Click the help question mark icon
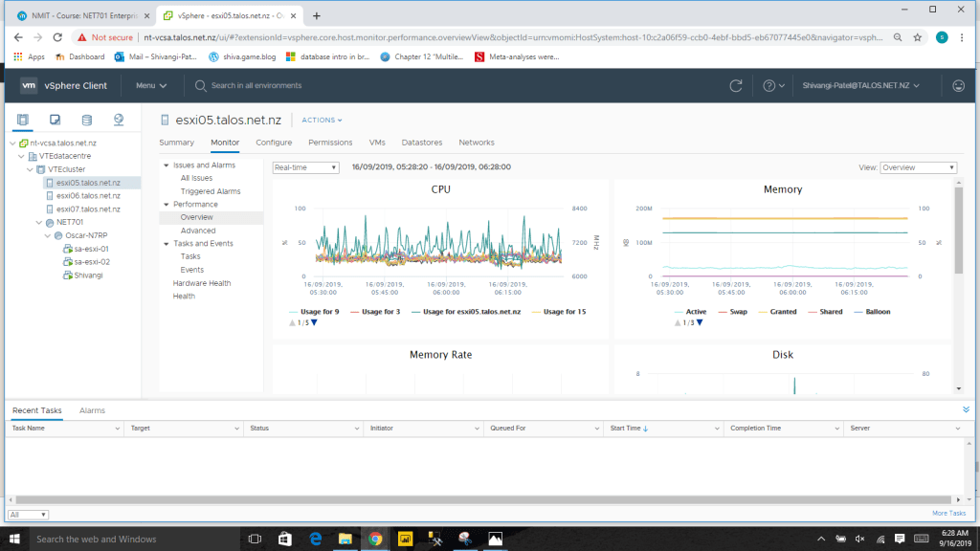This screenshot has height=551, width=980. (768, 86)
